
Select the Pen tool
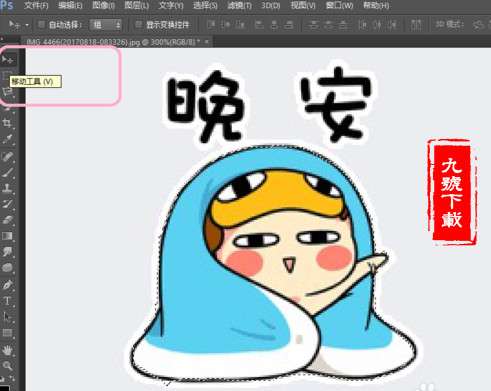(x=7, y=285)
